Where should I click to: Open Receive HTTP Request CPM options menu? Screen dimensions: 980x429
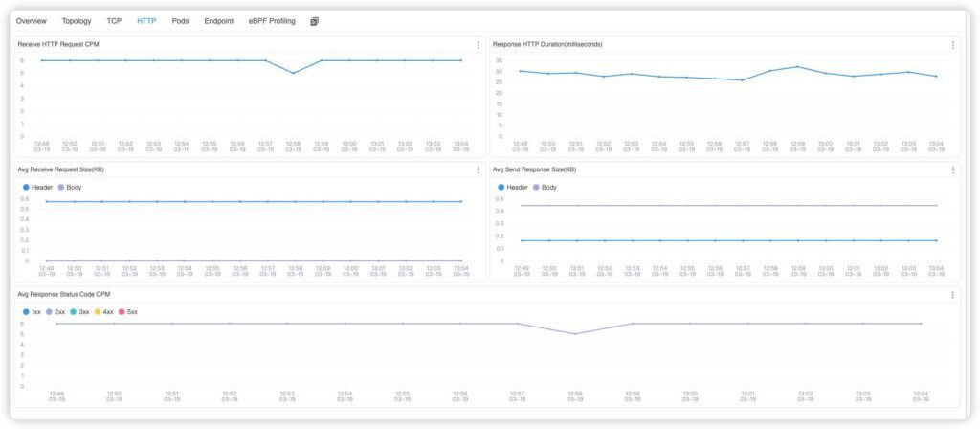pyautogui.click(x=479, y=45)
